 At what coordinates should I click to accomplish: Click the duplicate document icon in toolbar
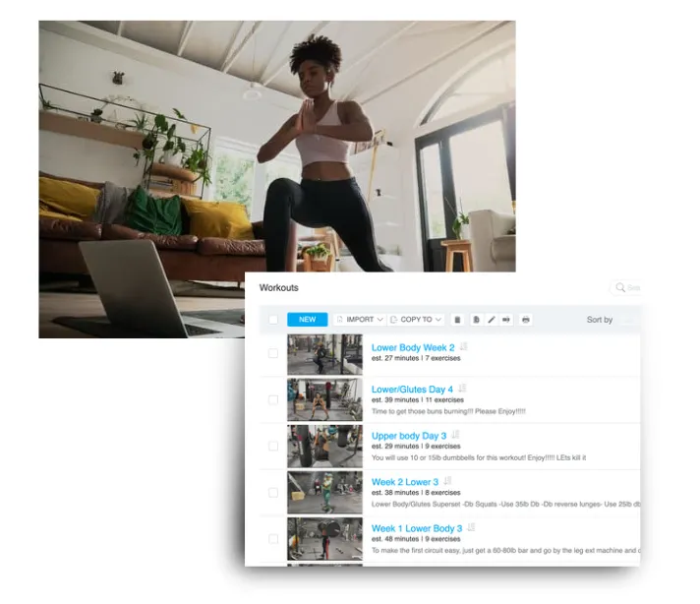[476, 320]
